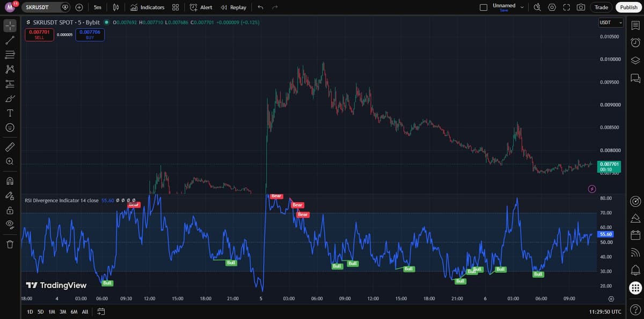Select the 1M date range

(x=52, y=311)
